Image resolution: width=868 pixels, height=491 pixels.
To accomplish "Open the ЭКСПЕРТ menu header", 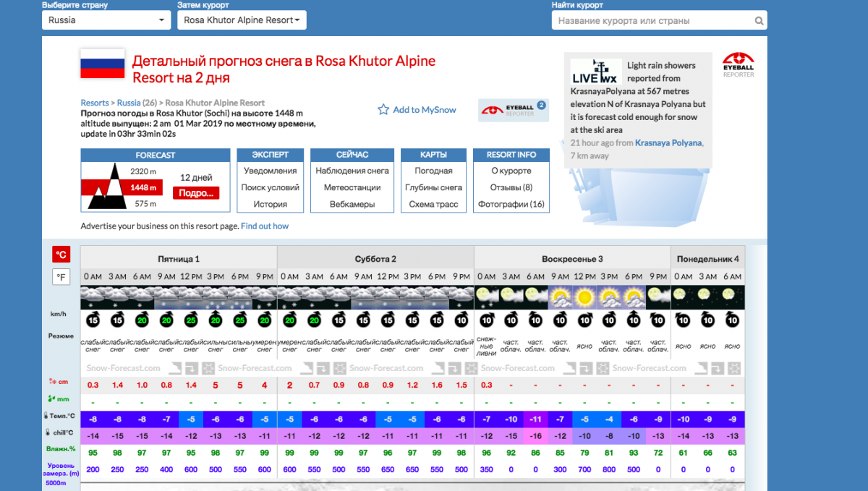I will (271, 155).
